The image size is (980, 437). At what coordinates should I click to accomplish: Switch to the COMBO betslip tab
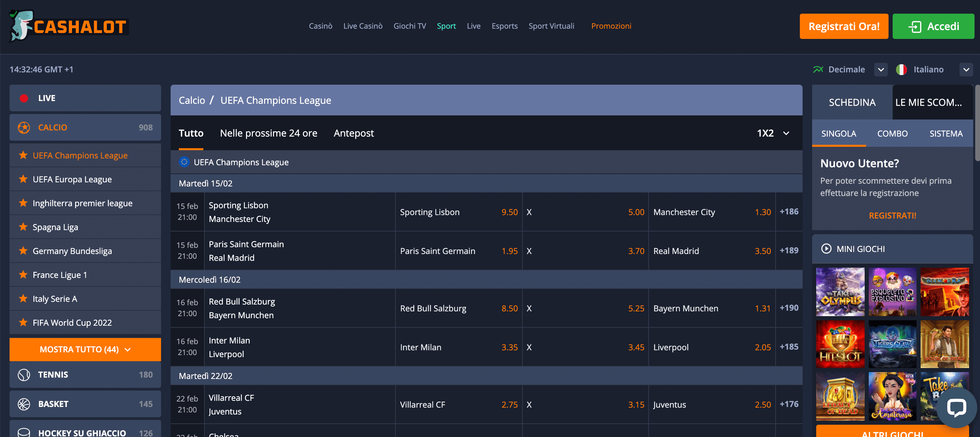point(892,133)
